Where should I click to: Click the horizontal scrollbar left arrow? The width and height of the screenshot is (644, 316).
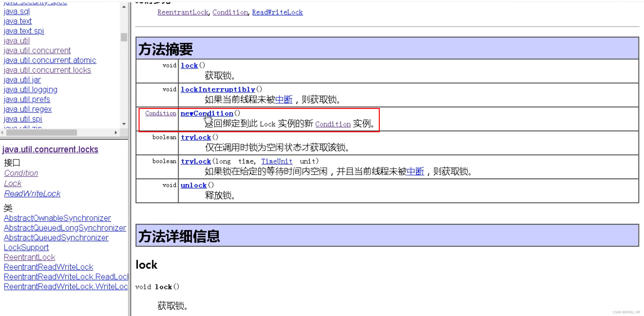(2, 132)
